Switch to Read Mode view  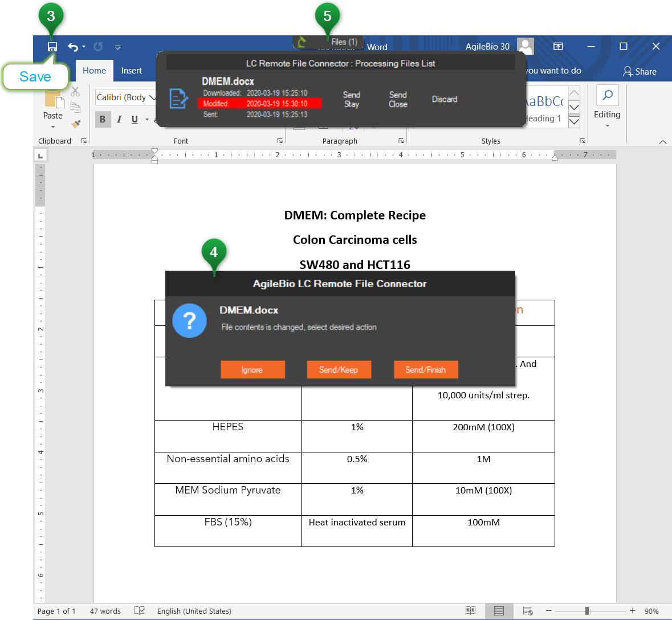click(471, 610)
